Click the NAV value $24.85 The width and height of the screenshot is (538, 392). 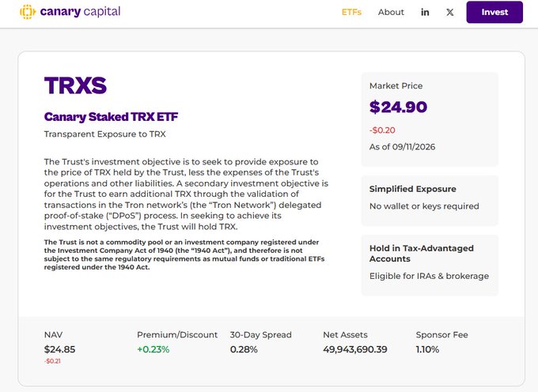point(59,349)
